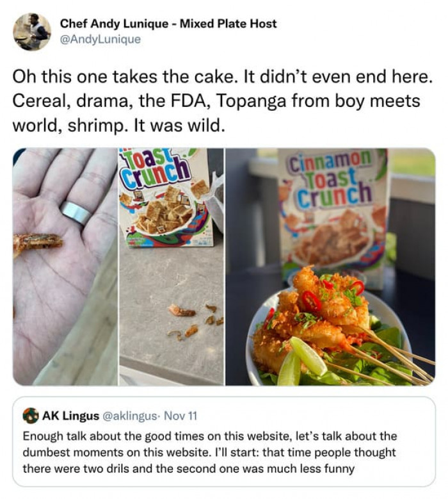Select the main tweet text about cereal drama
The width and height of the screenshot is (448, 499).
218,102
